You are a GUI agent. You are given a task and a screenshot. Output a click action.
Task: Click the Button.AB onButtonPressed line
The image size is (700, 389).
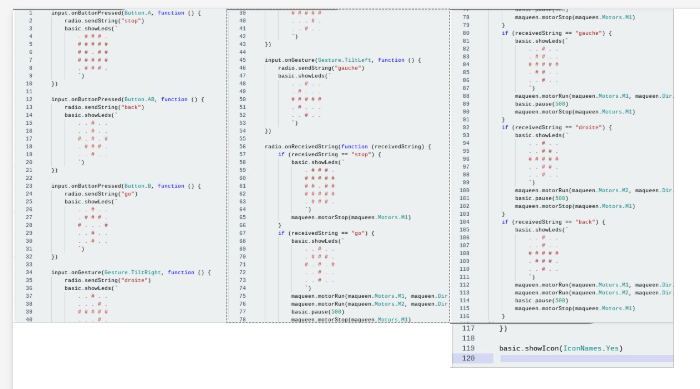pos(128,99)
